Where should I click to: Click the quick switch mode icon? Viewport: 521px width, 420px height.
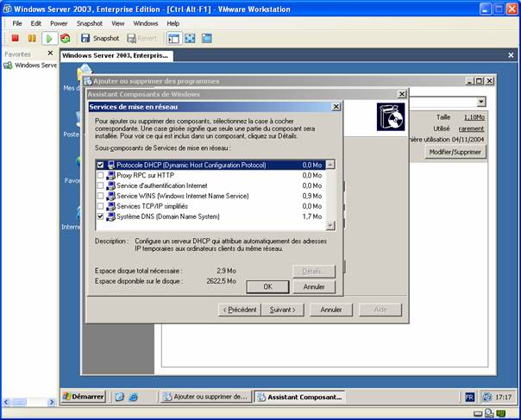[x=207, y=38]
